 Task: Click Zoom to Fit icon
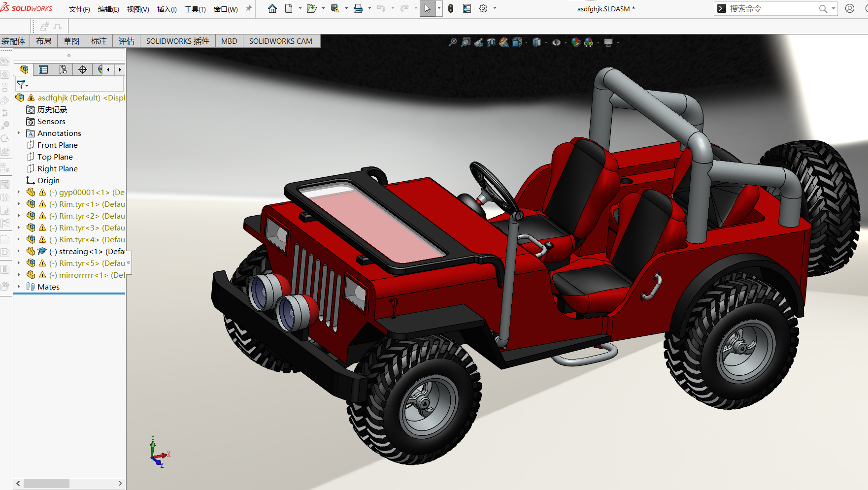tap(453, 42)
